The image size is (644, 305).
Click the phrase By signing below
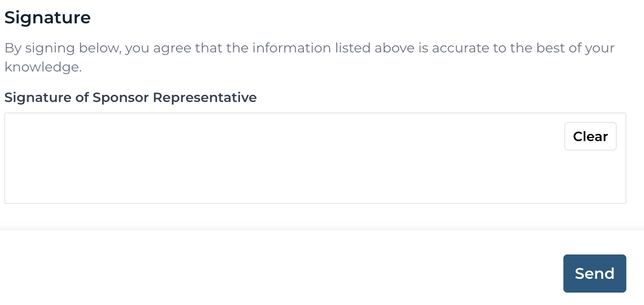tap(62, 48)
